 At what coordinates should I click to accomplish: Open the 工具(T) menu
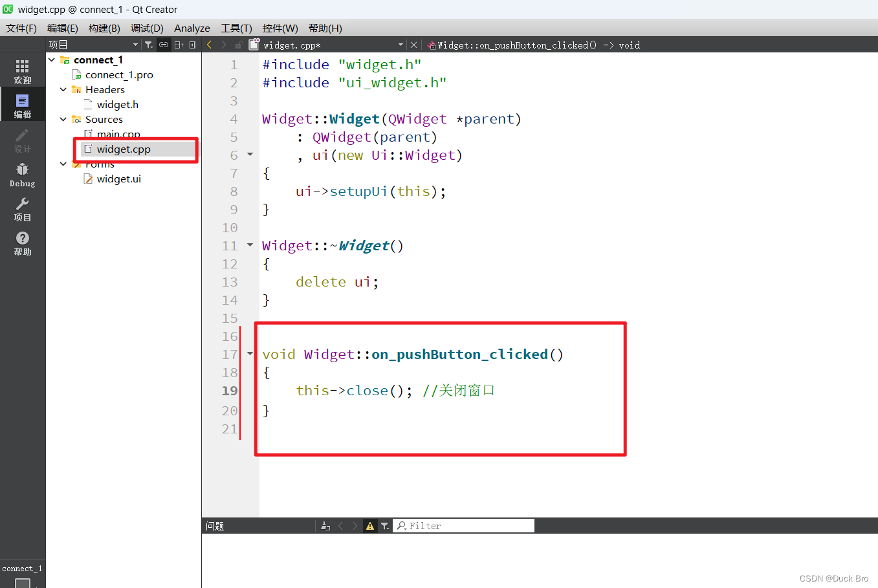point(236,28)
